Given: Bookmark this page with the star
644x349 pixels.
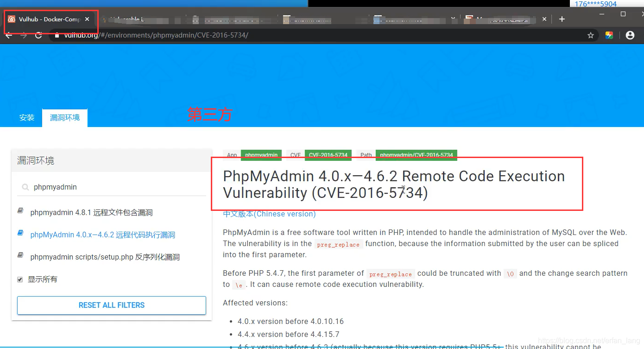Looking at the screenshot, I should point(591,35).
